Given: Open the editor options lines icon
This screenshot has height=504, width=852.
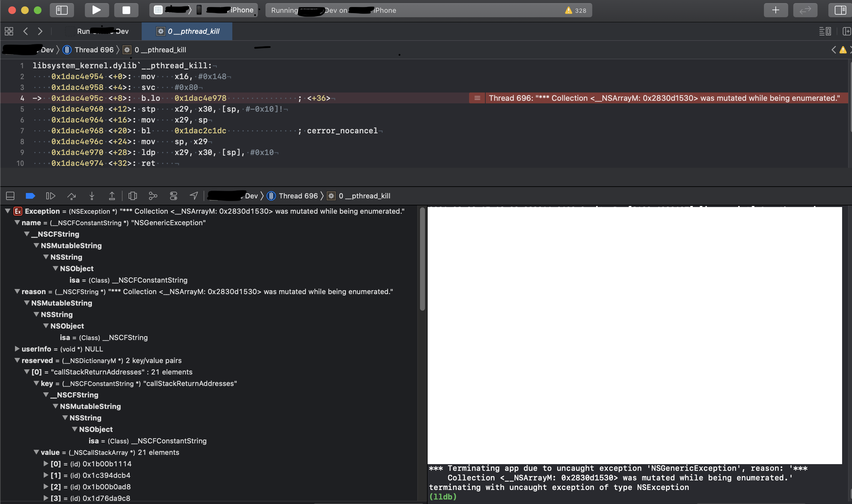Looking at the screenshot, I should pos(825,31).
